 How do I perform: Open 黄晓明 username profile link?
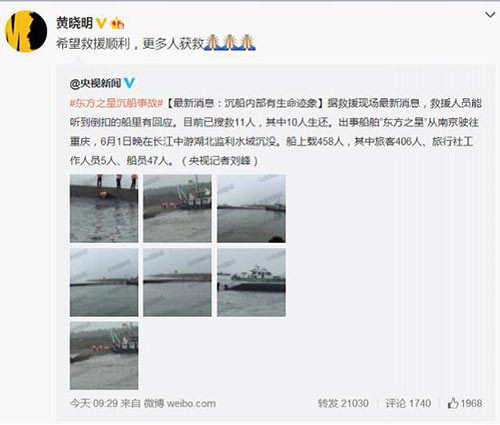coord(74,23)
